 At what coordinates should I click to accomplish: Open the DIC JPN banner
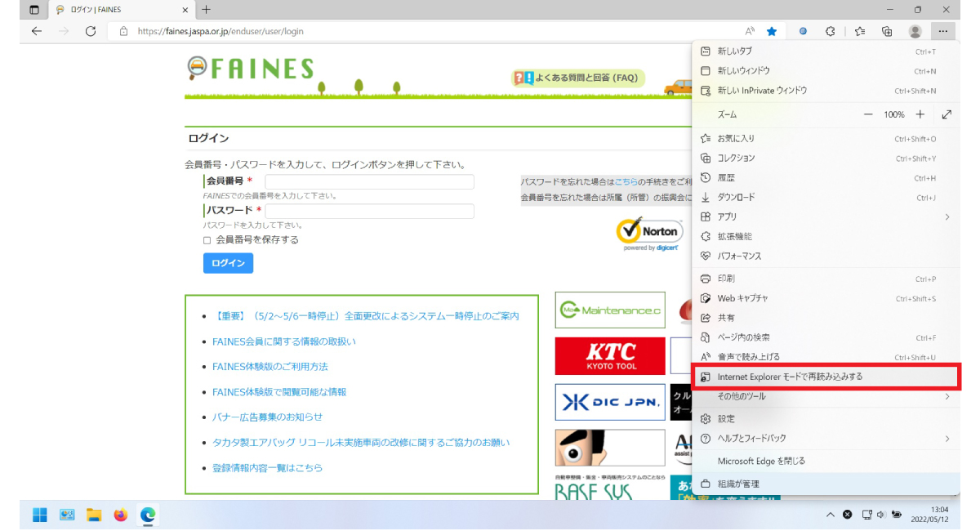point(610,402)
